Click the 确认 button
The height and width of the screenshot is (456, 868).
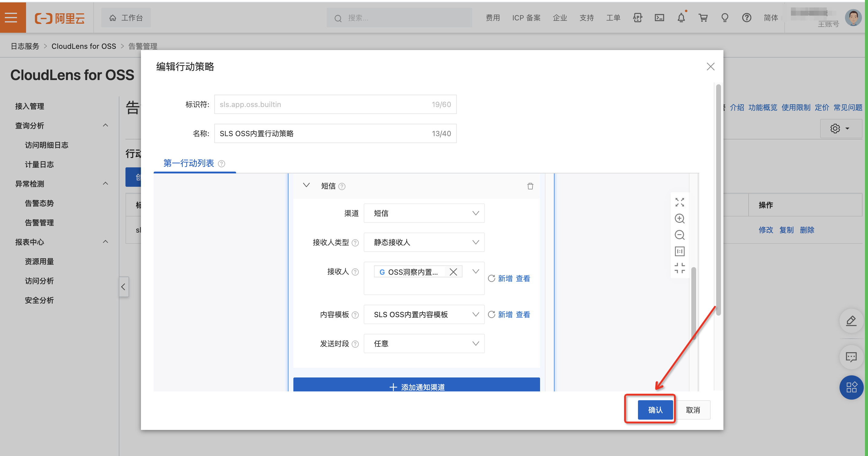point(655,410)
